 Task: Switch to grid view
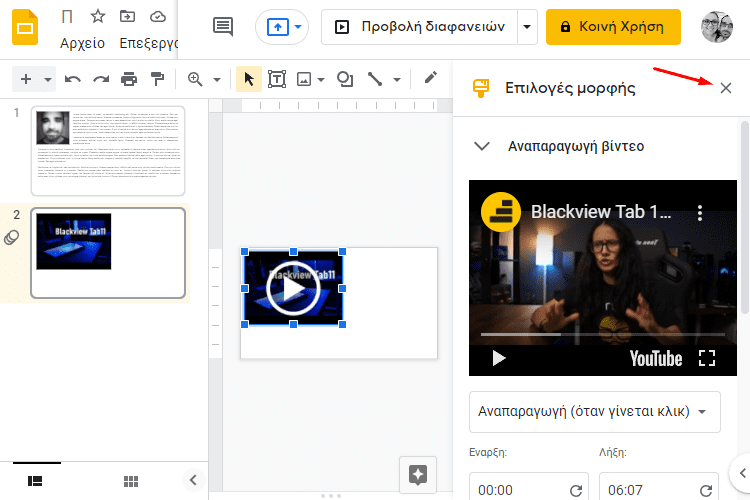click(131, 481)
